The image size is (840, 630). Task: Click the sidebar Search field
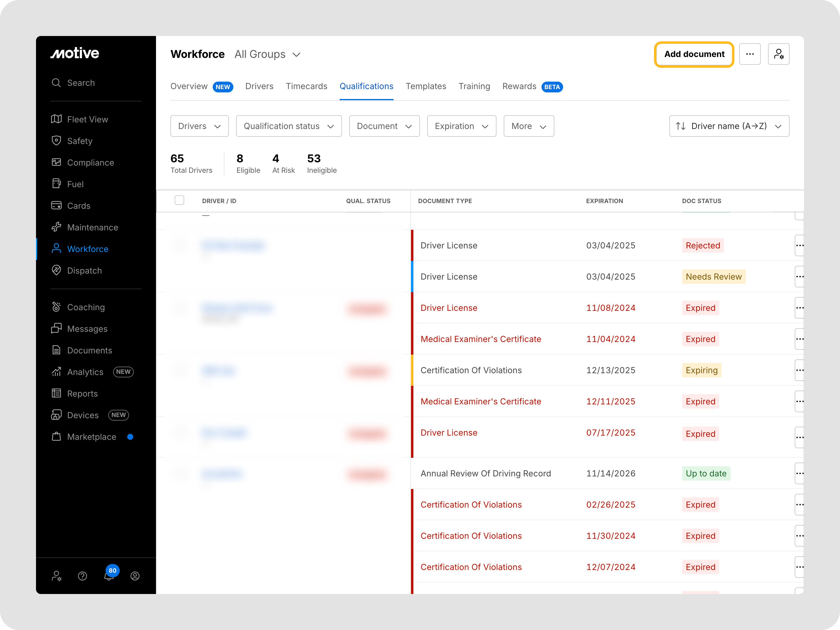[x=81, y=83]
